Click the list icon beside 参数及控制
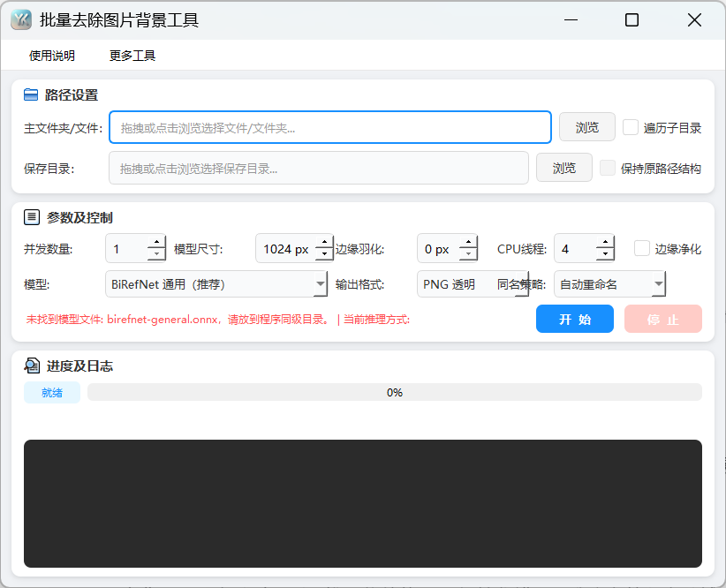Viewport: 726px width, 588px height. [32, 217]
